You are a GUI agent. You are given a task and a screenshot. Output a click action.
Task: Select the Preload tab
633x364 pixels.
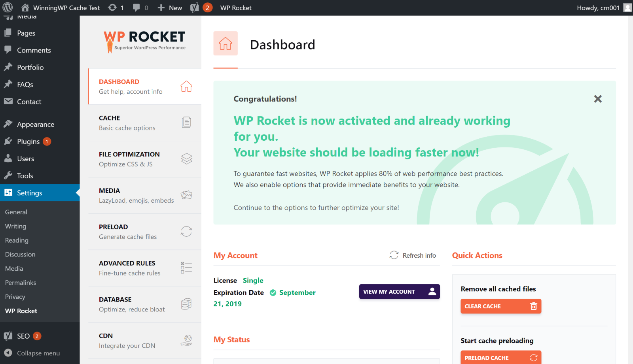[x=145, y=232]
